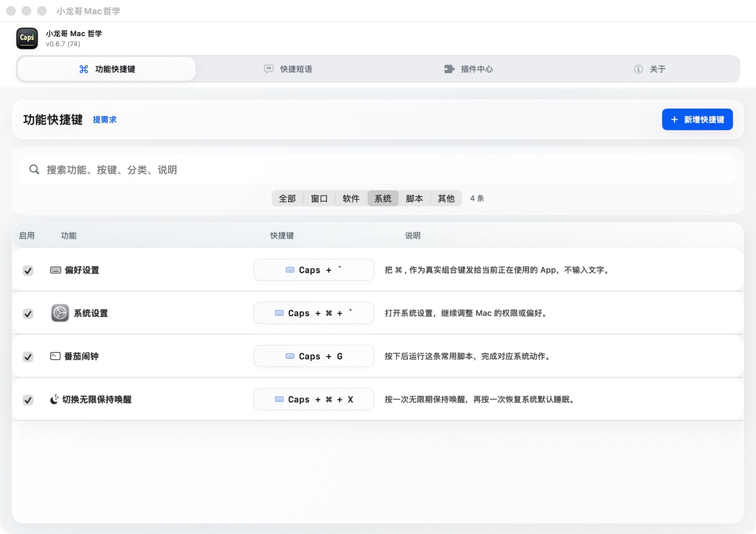
Task: Click the info icon in 关于 tab
Action: click(638, 69)
